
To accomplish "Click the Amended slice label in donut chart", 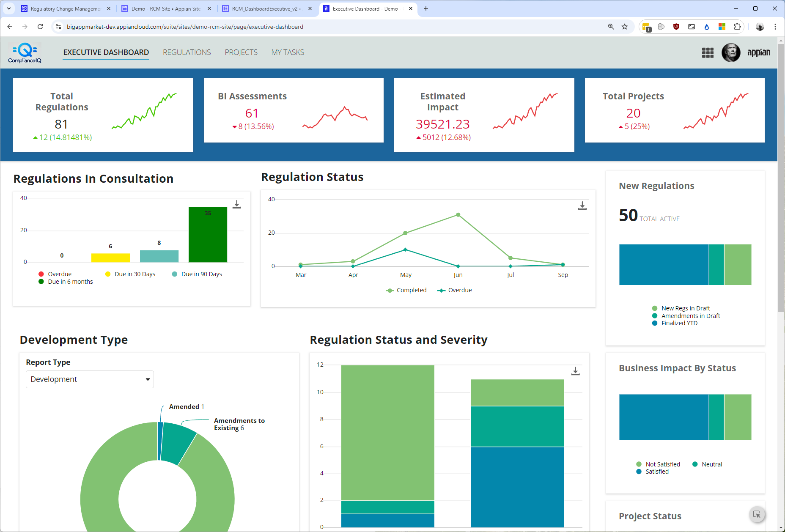I will click(x=187, y=406).
